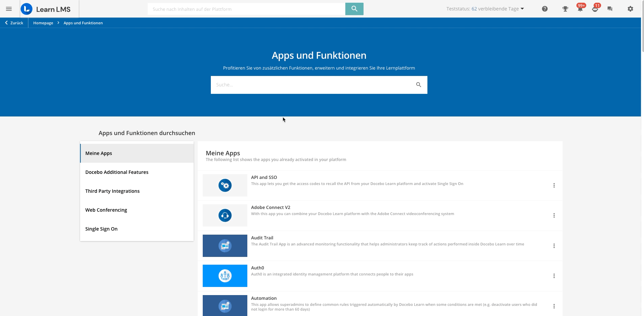Click Apps und Funktionen durchsuchen heading
The width and height of the screenshot is (644, 316).
(147, 133)
